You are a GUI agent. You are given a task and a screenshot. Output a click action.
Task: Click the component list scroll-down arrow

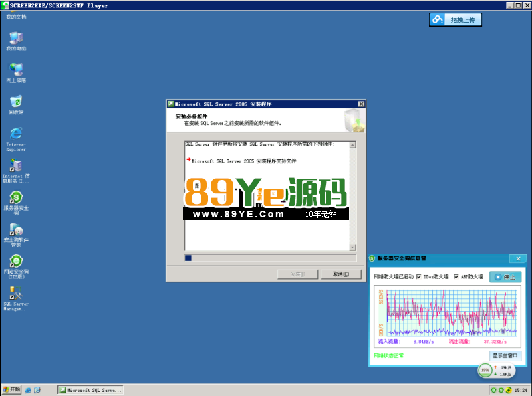click(x=353, y=247)
